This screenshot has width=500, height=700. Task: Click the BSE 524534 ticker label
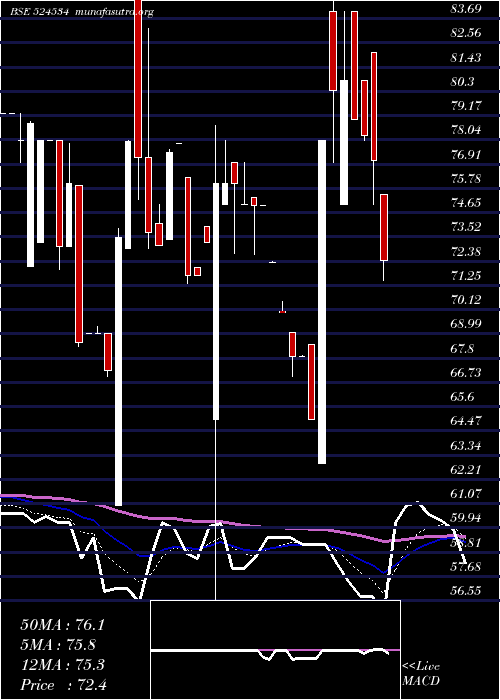[39, 12]
